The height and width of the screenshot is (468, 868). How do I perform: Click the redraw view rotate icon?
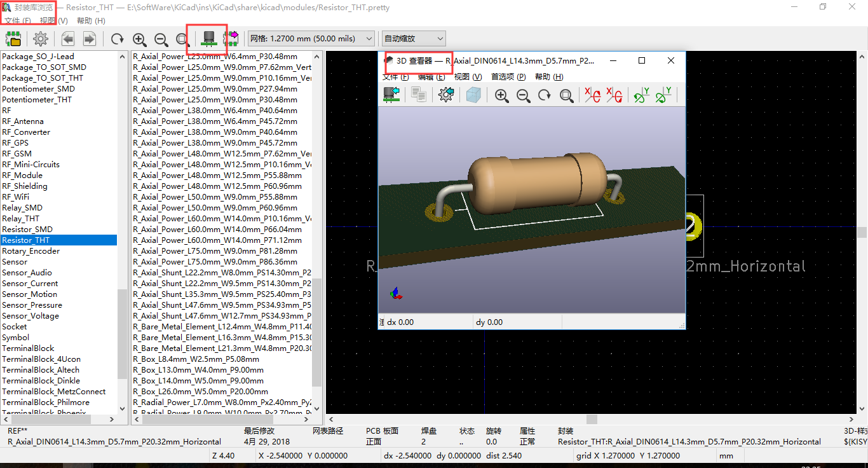click(x=117, y=39)
